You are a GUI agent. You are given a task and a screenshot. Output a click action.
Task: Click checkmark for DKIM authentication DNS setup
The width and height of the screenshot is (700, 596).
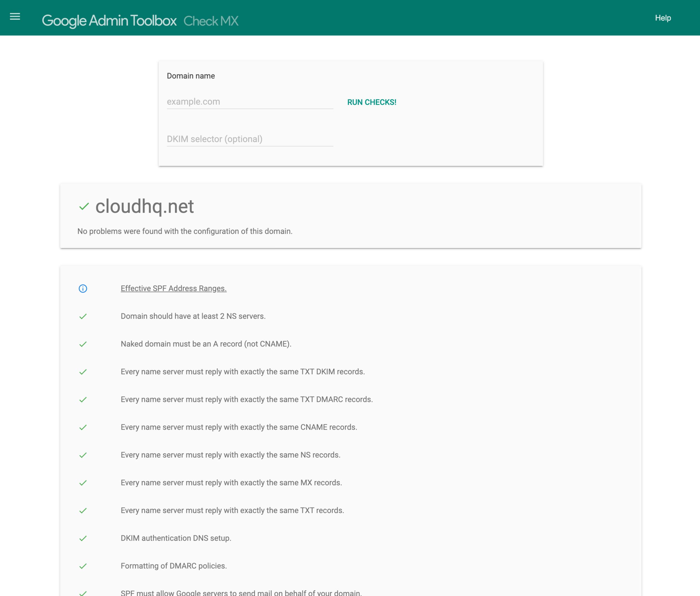pyautogui.click(x=83, y=538)
